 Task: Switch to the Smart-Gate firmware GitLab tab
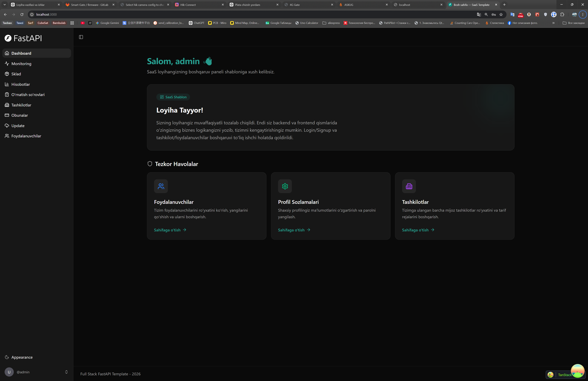[x=90, y=5]
